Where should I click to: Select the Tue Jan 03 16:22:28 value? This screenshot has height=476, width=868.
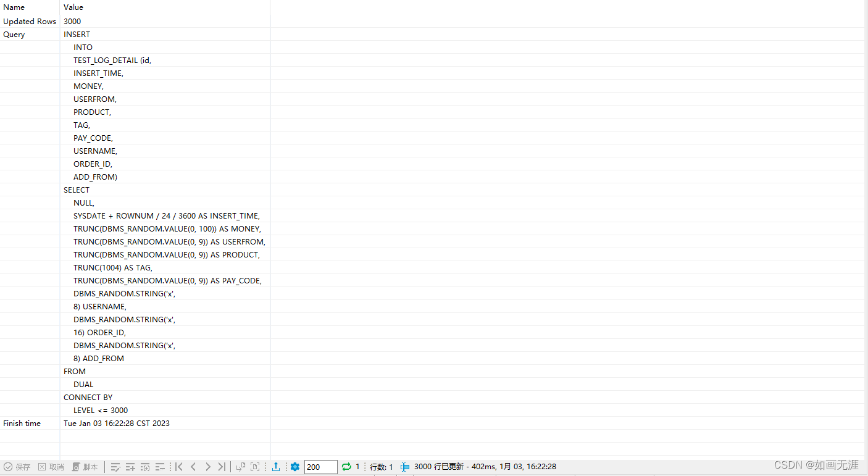pyautogui.click(x=165, y=423)
